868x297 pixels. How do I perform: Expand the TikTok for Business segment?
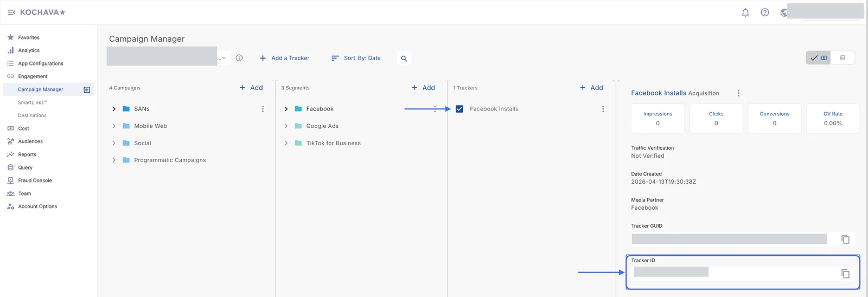[x=286, y=143]
